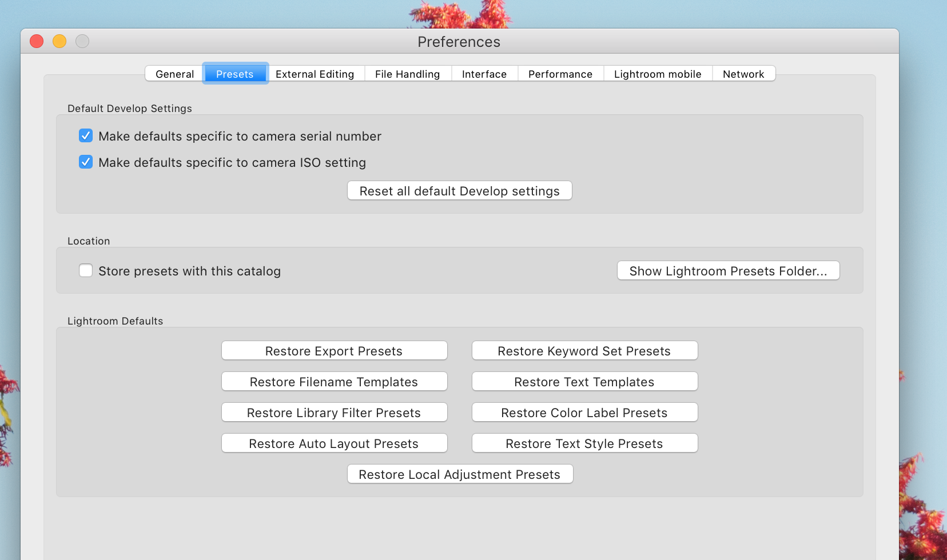Click the Location section heading
947x560 pixels.
click(89, 241)
